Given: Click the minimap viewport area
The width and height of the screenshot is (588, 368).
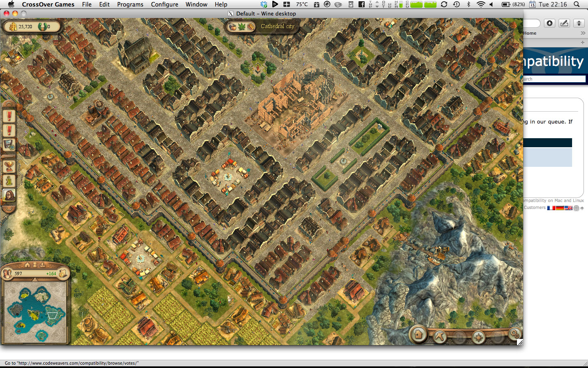Looking at the screenshot, I should (52, 316).
